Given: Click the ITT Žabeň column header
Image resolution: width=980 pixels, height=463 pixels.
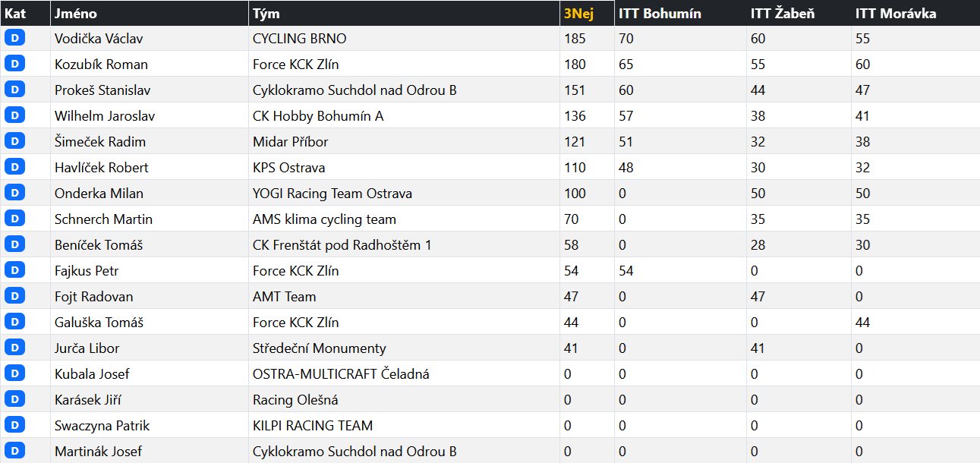Looking at the screenshot, I should [782, 14].
